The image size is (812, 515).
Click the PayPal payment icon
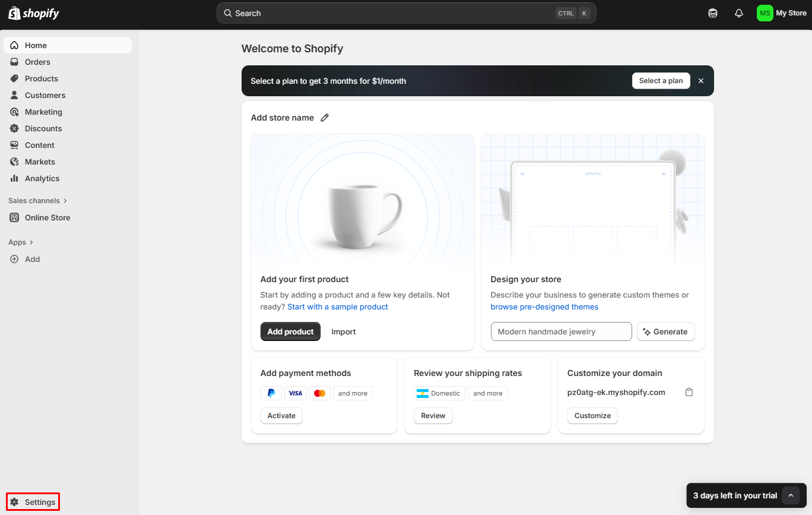point(271,393)
